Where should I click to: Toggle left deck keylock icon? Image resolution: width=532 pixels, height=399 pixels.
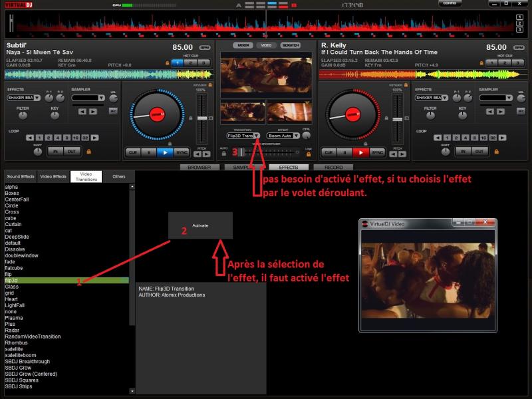[210, 85]
